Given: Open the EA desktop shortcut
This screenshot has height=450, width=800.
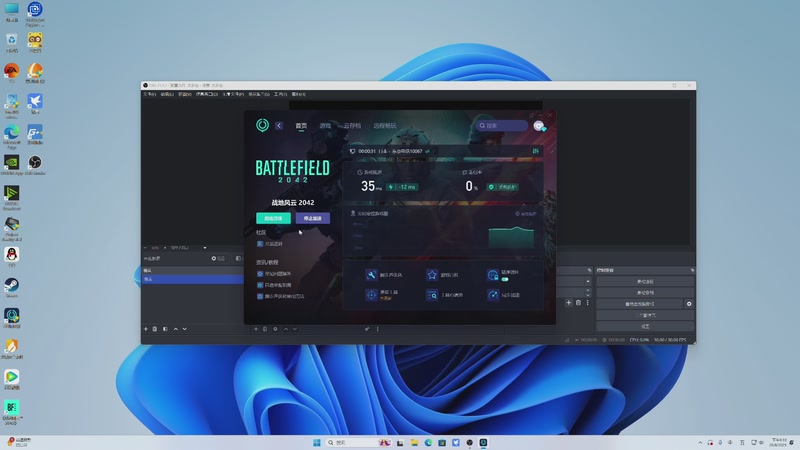Looking at the screenshot, I should 12,72.
